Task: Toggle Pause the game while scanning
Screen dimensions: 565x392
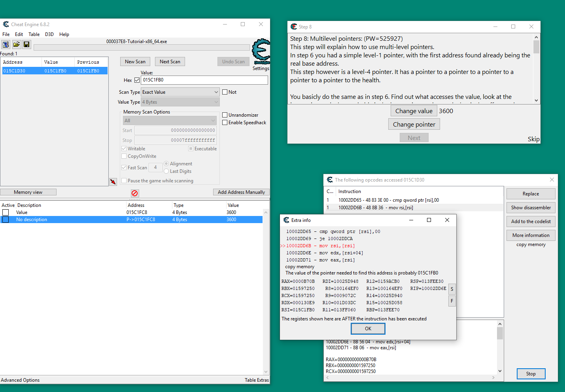Action: point(124,180)
